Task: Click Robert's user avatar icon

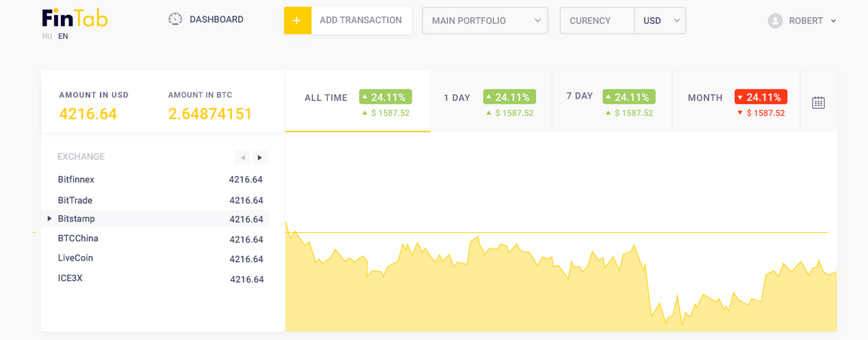Action: pyautogui.click(x=775, y=21)
